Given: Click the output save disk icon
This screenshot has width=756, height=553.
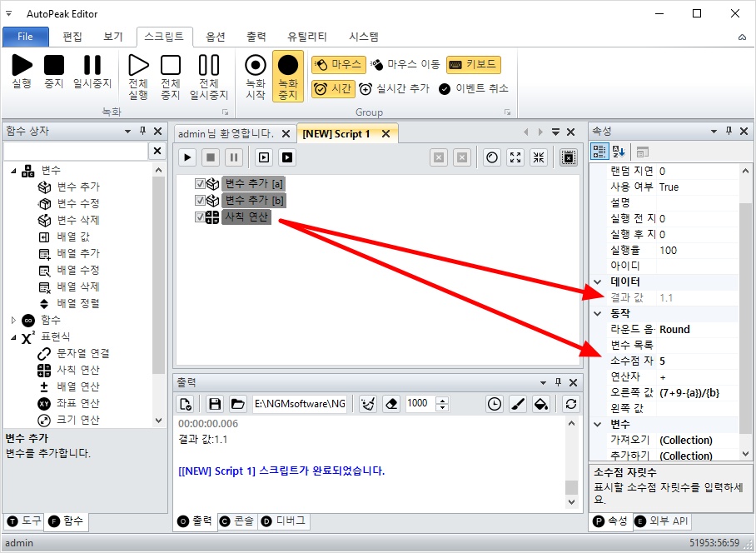Looking at the screenshot, I should tap(215, 404).
